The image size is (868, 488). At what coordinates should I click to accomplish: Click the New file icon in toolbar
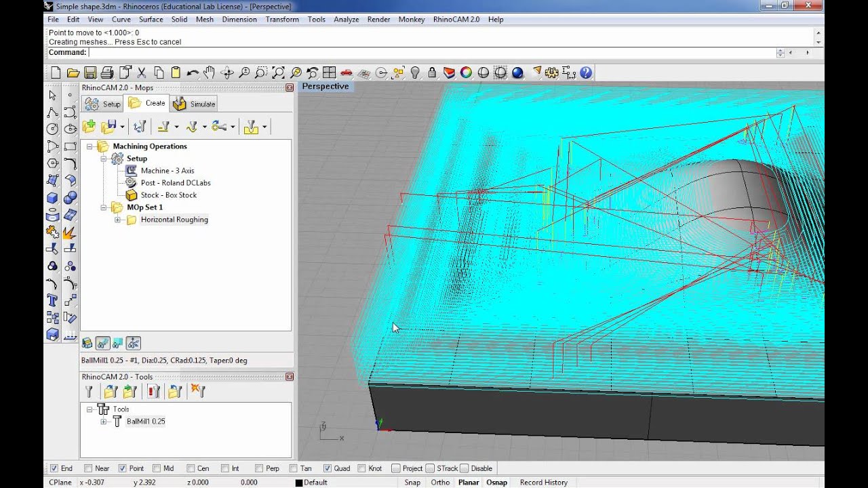tap(56, 73)
